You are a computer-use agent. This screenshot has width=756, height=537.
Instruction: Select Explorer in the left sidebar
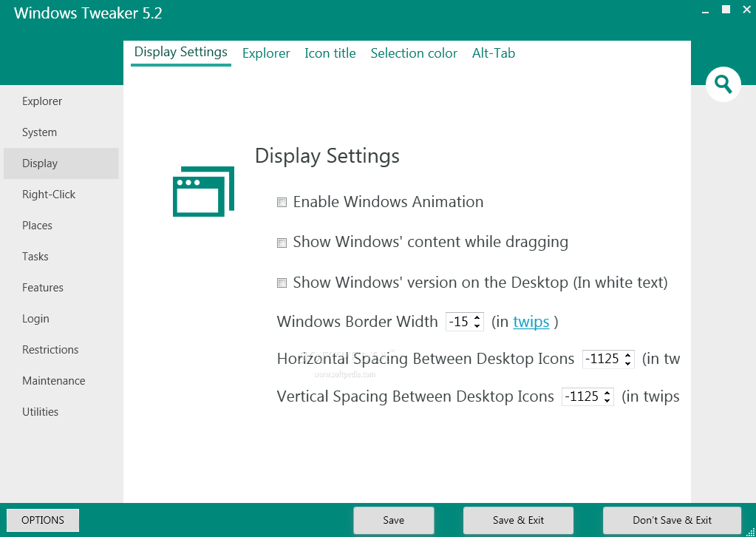(61, 101)
